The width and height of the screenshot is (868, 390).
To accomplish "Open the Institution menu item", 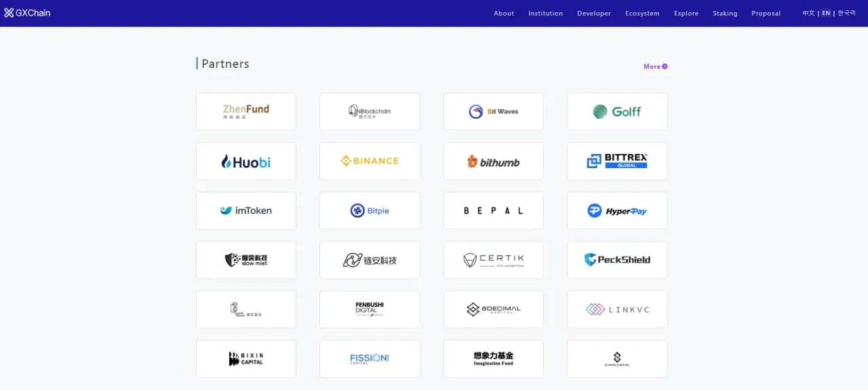I will [x=545, y=14].
